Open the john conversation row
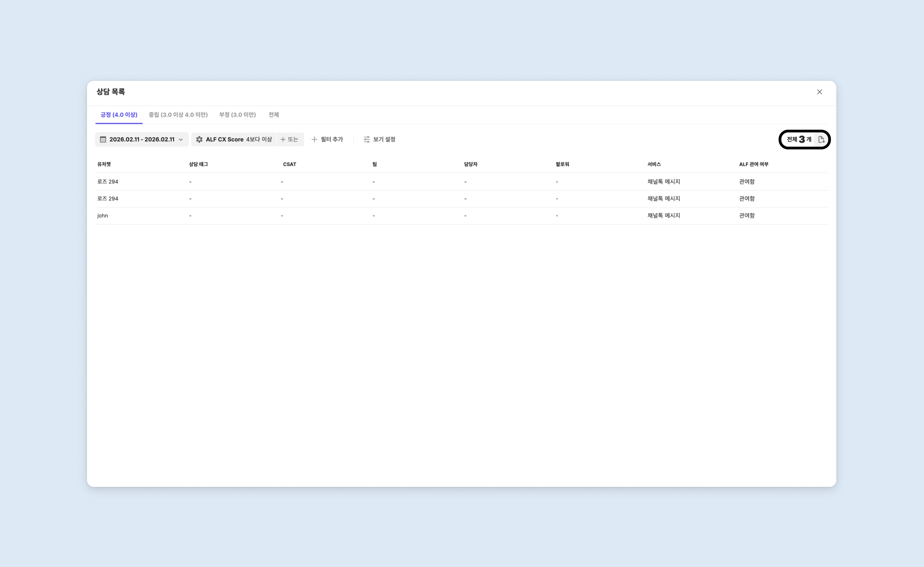The image size is (924, 567). point(102,216)
